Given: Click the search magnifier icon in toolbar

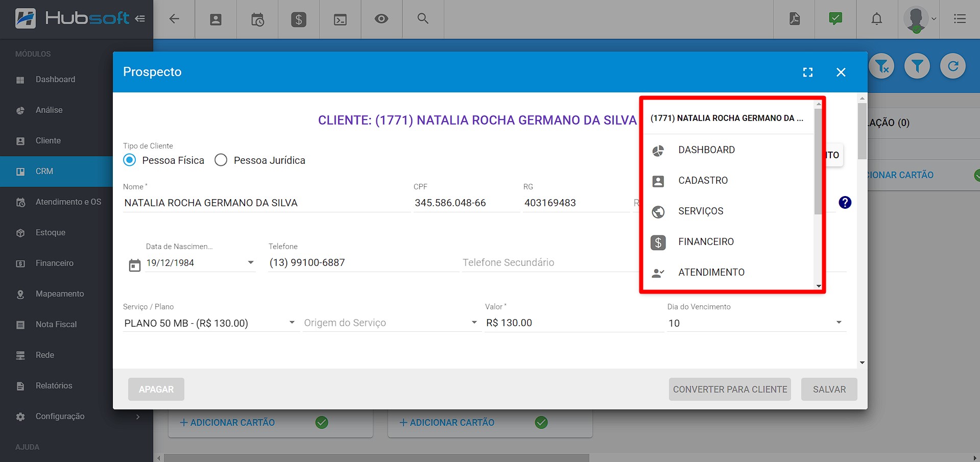Looking at the screenshot, I should pyautogui.click(x=423, y=18).
